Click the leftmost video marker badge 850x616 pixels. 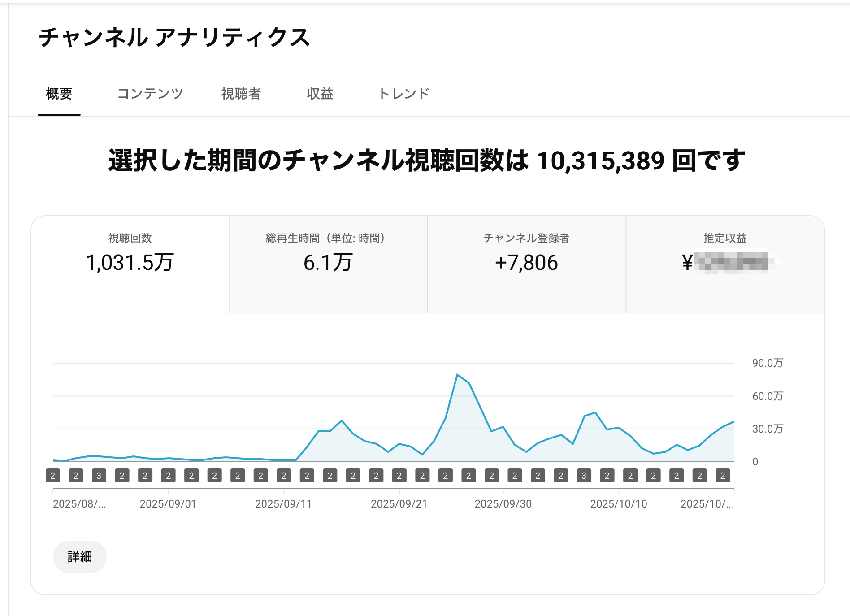(x=53, y=476)
